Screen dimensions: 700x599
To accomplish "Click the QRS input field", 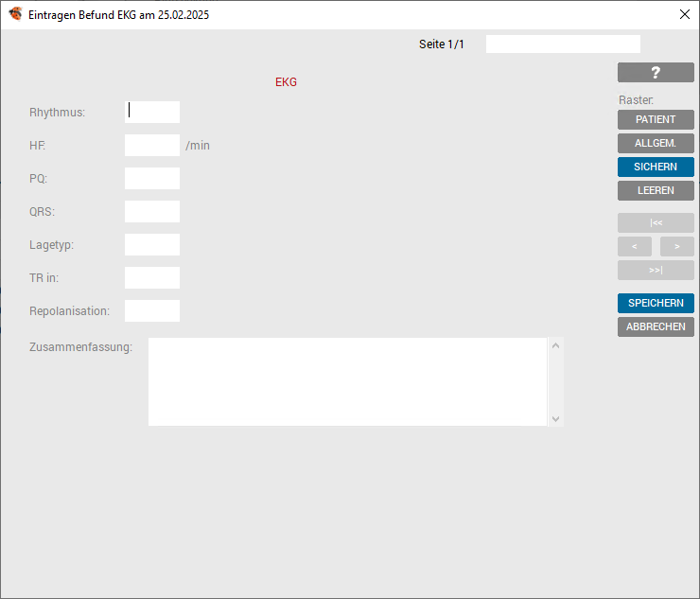I will click(x=152, y=211).
